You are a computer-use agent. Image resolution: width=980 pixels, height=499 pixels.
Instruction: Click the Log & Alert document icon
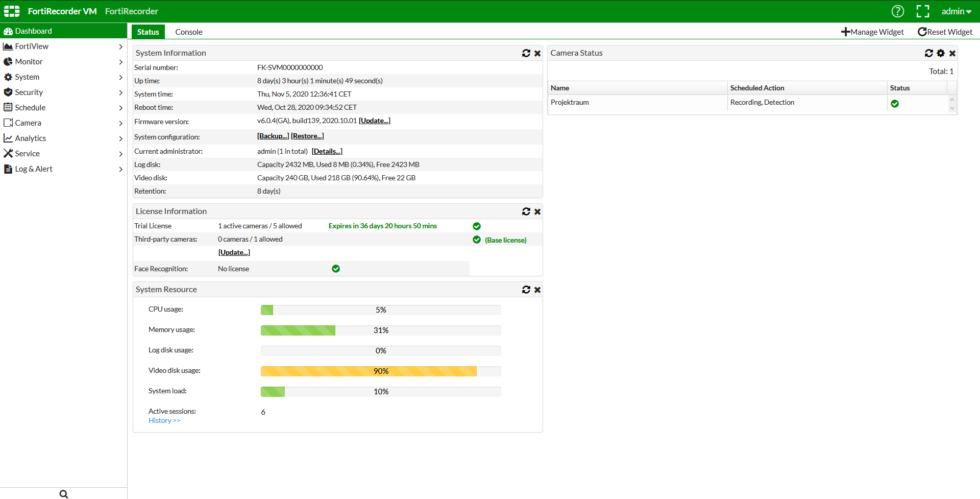pyautogui.click(x=8, y=169)
